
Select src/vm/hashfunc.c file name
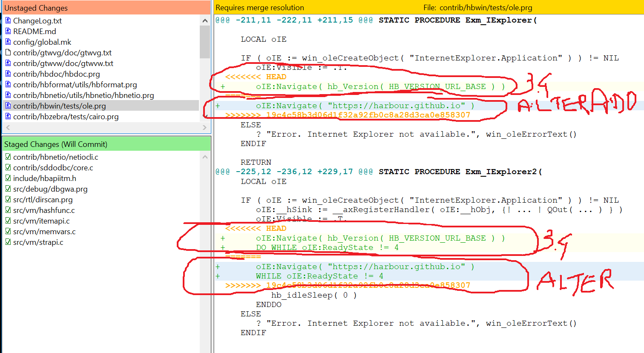pos(44,210)
